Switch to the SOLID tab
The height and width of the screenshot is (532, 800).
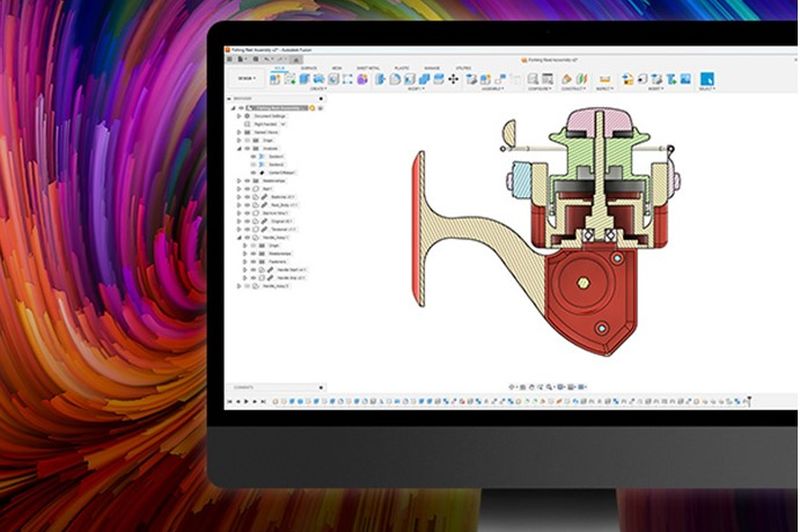[280, 68]
